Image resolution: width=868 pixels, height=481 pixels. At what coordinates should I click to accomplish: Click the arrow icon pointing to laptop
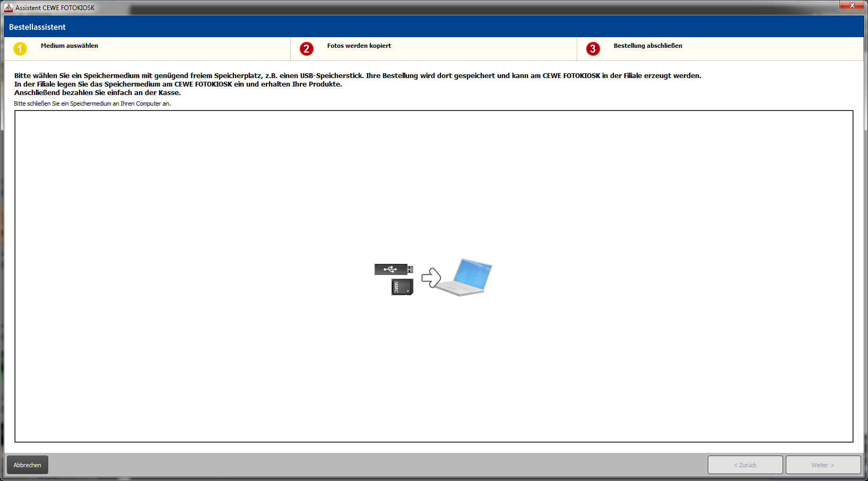coord(431,278)
